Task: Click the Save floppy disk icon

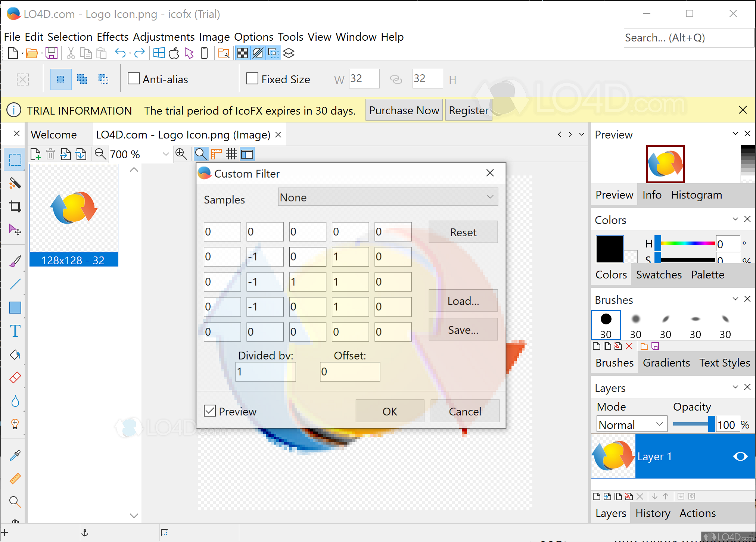Action: pos(52,53)
